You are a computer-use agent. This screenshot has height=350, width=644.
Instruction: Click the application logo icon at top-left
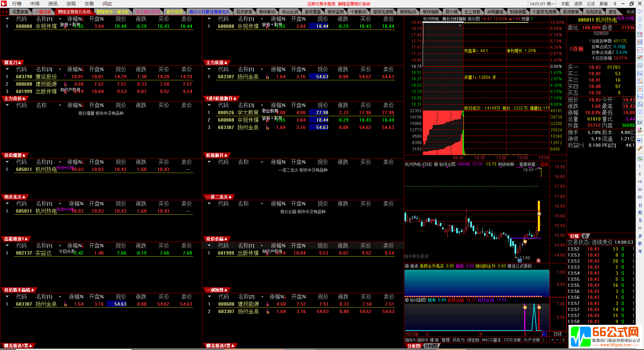(x=4, y=4)
